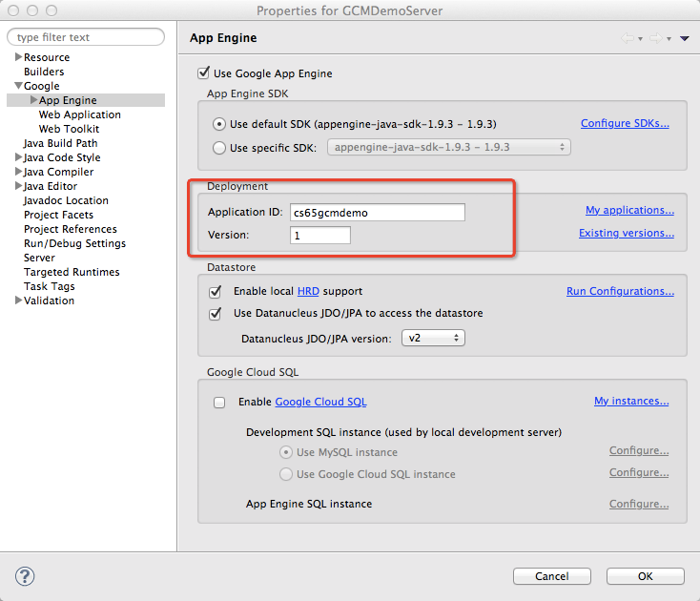Click the OK button
This screenshot has width=700, height=601.
coord(645,576)
